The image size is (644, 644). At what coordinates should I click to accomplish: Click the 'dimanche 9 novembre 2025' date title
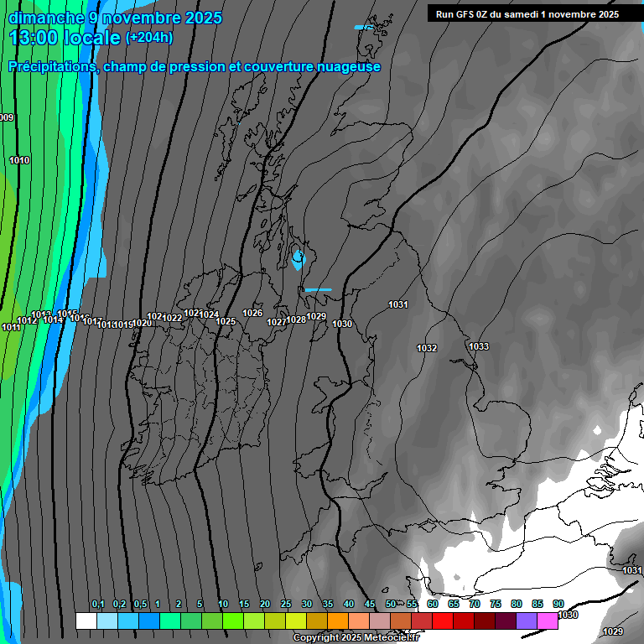coord(115,18)
